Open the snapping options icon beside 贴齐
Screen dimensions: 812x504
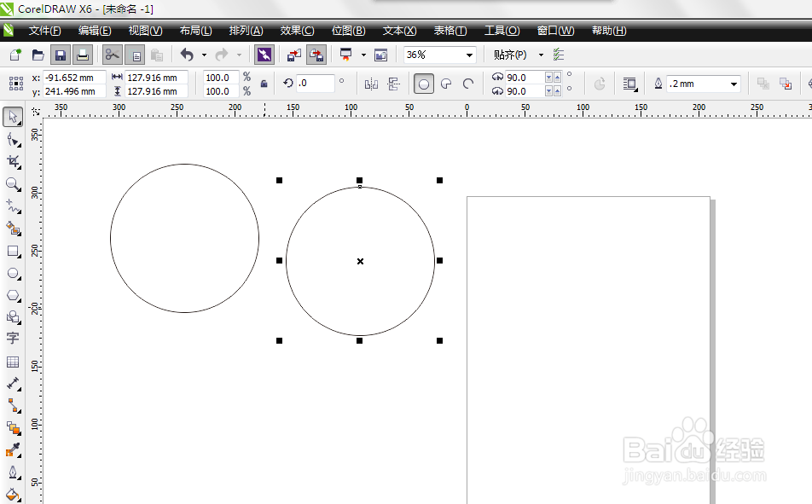(559, 55)
